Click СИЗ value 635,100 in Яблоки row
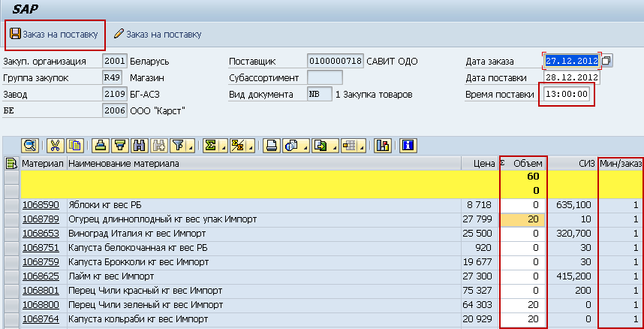Screen dimensions: 644x329 (573, 205)
